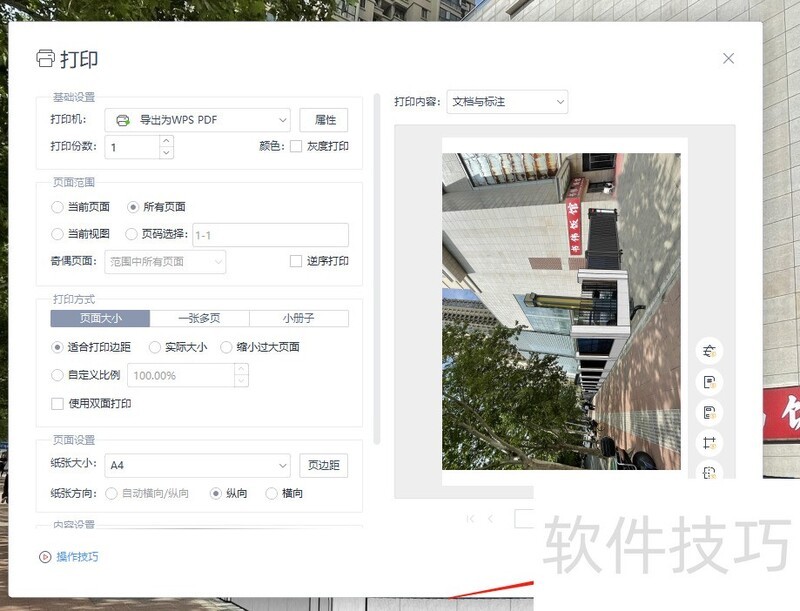Select 当前页面 page range option

pos(58,207)
